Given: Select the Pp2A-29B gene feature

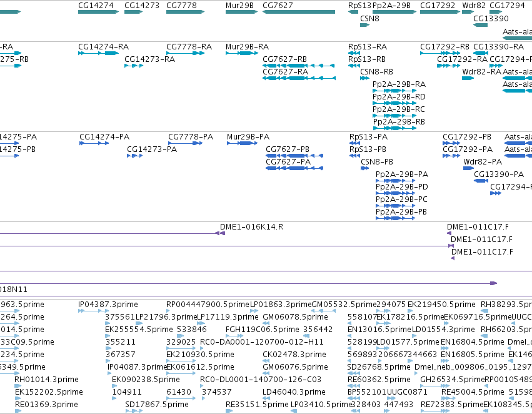Looking at the screenshot, I should 394,12.
